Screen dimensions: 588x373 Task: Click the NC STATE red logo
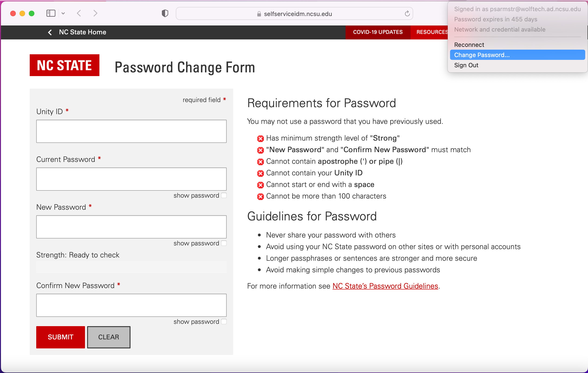tap(65, 65)
